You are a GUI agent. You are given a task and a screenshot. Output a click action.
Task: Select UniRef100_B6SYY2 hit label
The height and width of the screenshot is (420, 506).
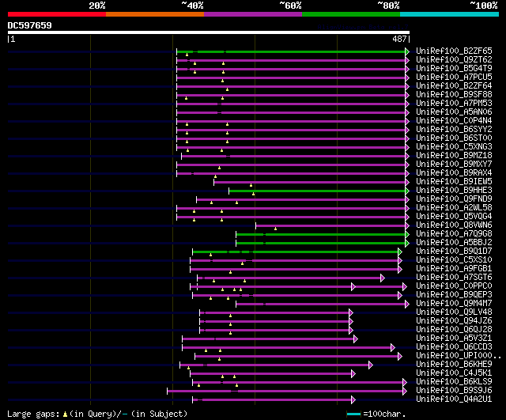[454, 130]
